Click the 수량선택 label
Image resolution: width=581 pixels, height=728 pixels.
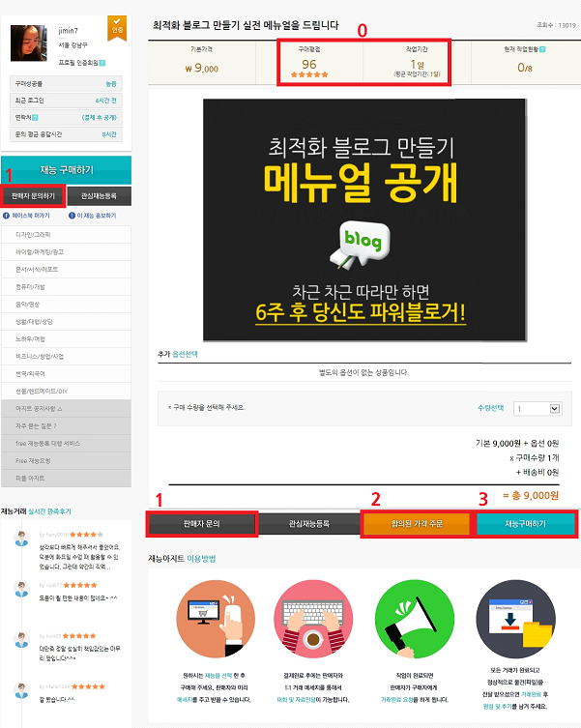coord(490,408)
